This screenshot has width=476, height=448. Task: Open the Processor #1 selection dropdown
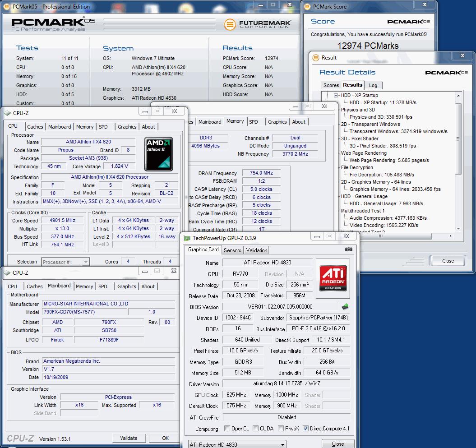(x=65, y=262)
